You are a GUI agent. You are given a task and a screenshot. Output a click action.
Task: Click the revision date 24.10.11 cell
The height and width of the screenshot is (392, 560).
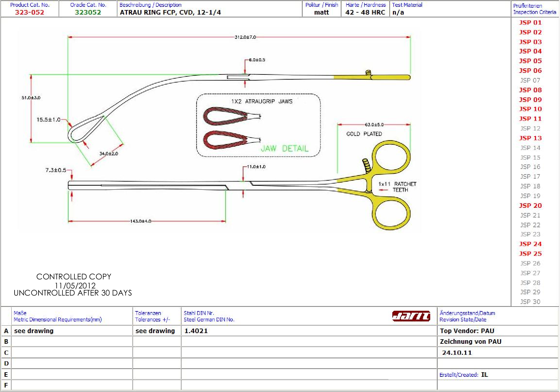click(x=457, y=353)
